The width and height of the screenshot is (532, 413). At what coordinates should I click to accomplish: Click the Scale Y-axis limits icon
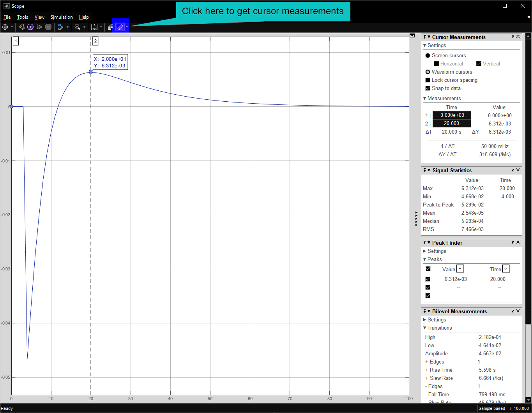(94, 27)
